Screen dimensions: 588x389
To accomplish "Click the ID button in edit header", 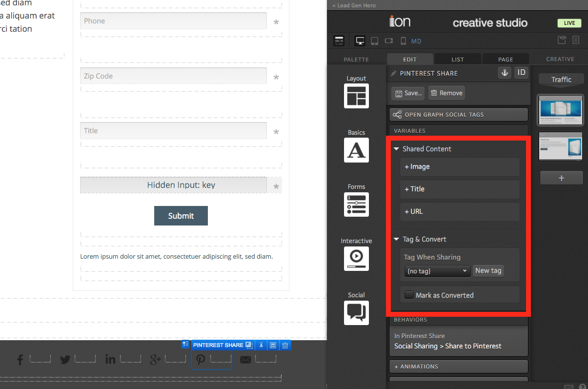I will [x=522, y=73].
